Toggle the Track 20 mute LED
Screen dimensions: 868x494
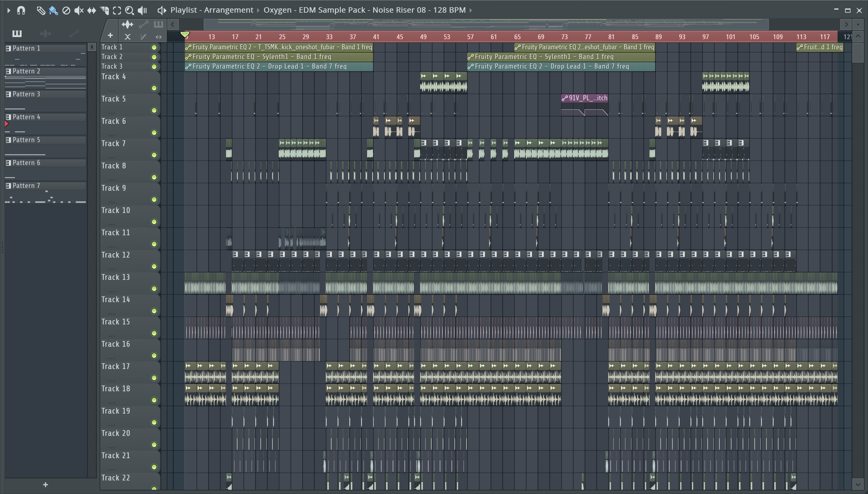click(x=154, y=445)
